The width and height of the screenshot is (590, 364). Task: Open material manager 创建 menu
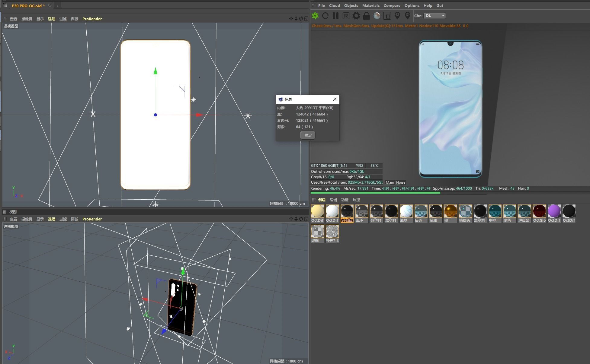pos(322,200)
